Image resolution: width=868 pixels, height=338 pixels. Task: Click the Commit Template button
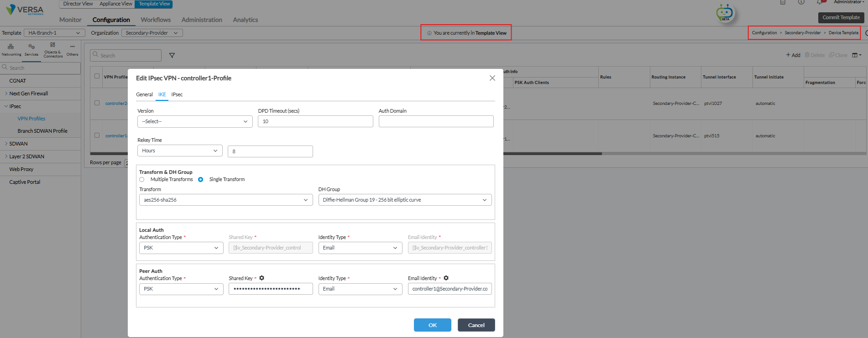(841, 17)
